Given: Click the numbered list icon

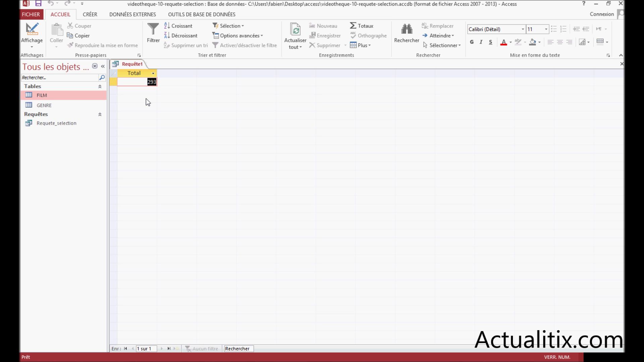Looking at the screenshot, I should (563, 29).
